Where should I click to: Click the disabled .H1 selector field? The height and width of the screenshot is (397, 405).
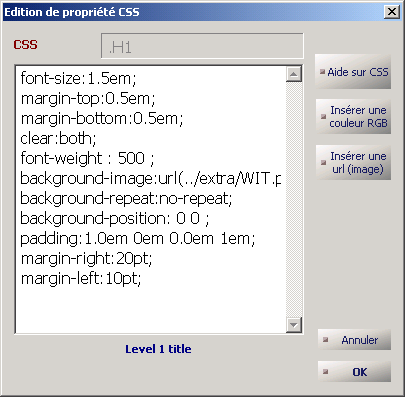tap(202, 46)
